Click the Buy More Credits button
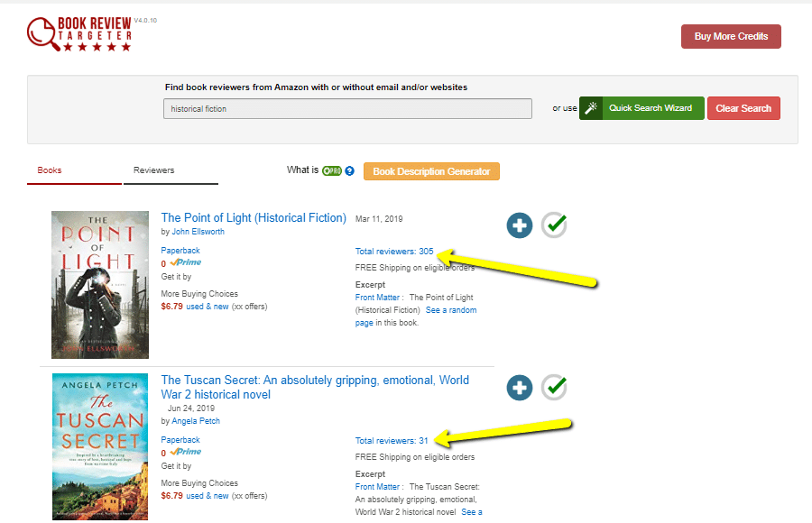This screenshot has height=523, width=812. (x=733, y=36)
